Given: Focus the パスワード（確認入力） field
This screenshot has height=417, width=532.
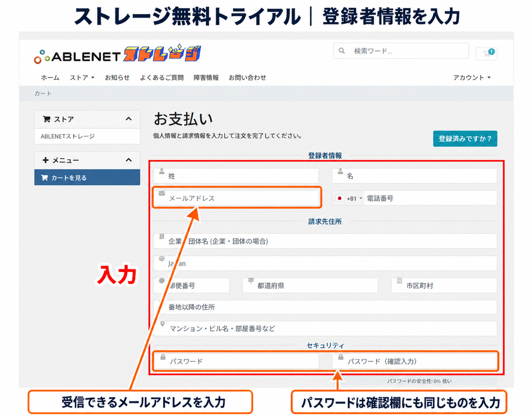Looking at the screenshot, I should 414,361.
